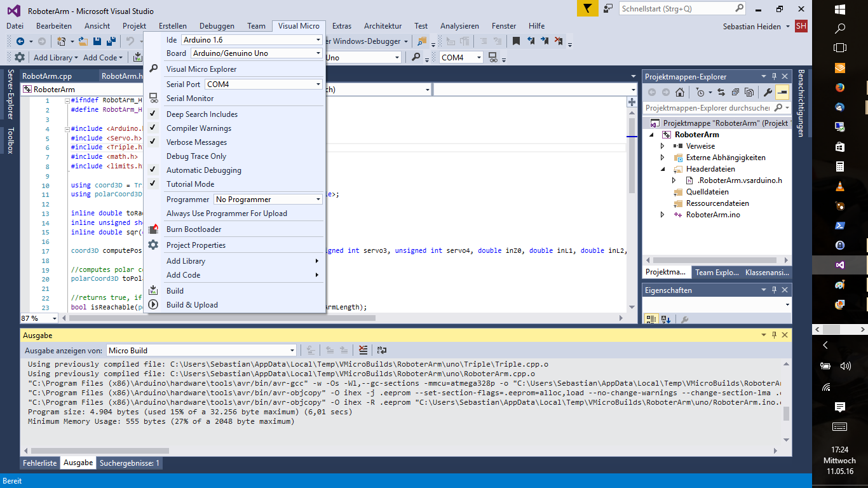
Task: Switch to the Team Explorer tab
Action: click(x=717, y=273)
